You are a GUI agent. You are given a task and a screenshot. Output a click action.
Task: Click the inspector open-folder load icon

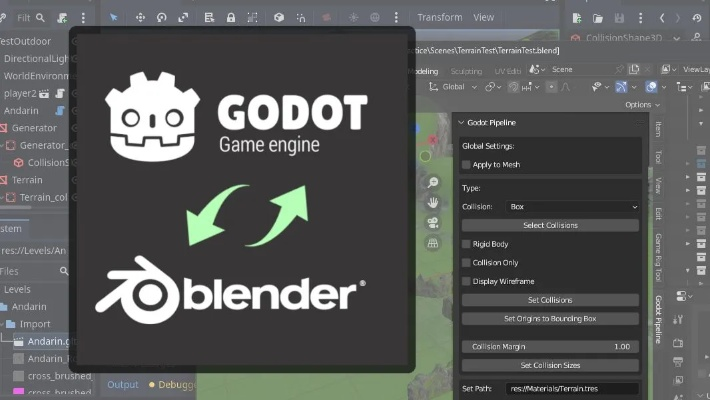click(x=598, y=18)
